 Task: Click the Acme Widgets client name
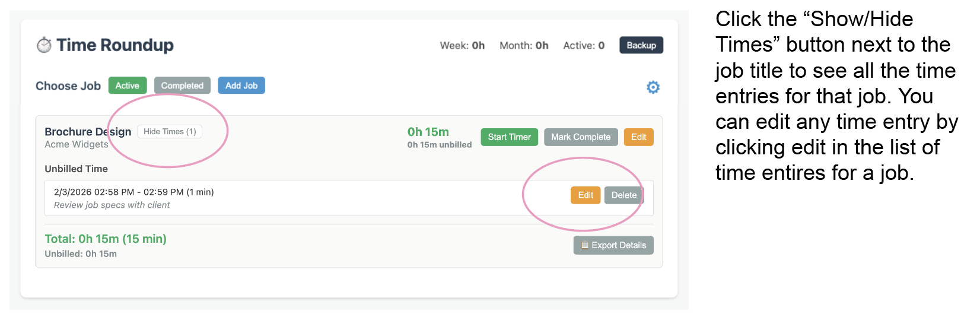click(77, 144)
